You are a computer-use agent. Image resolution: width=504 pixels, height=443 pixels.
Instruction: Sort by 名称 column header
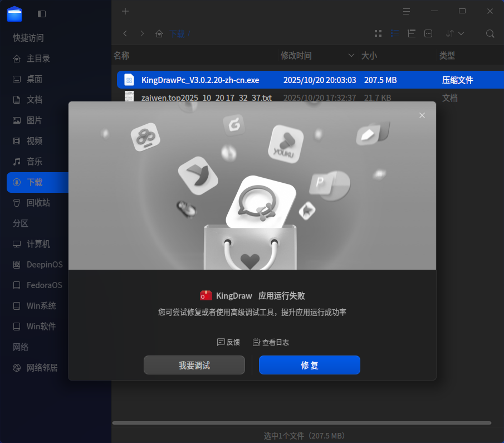[121, 55]
